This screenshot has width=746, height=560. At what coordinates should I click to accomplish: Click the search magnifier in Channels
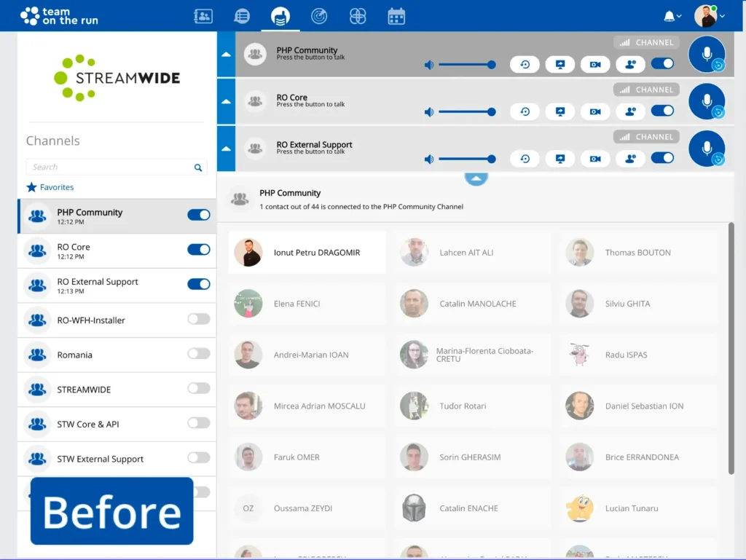click(x=198, y=167)
